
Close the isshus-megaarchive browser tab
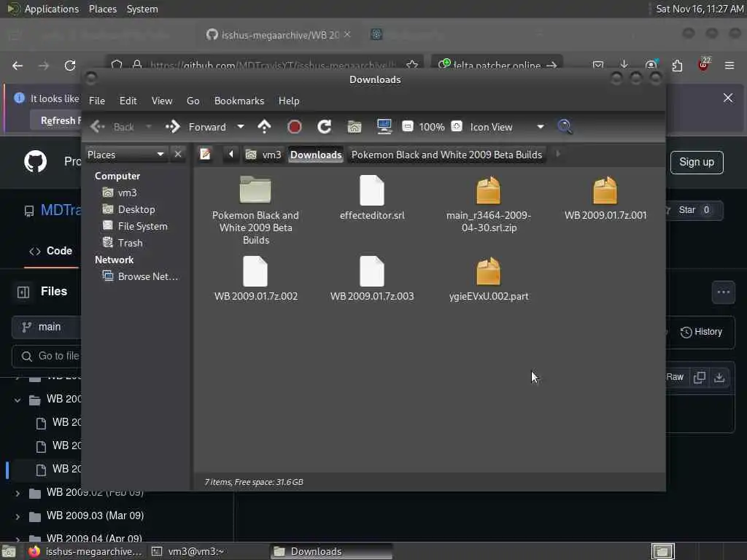pos(347,34)
